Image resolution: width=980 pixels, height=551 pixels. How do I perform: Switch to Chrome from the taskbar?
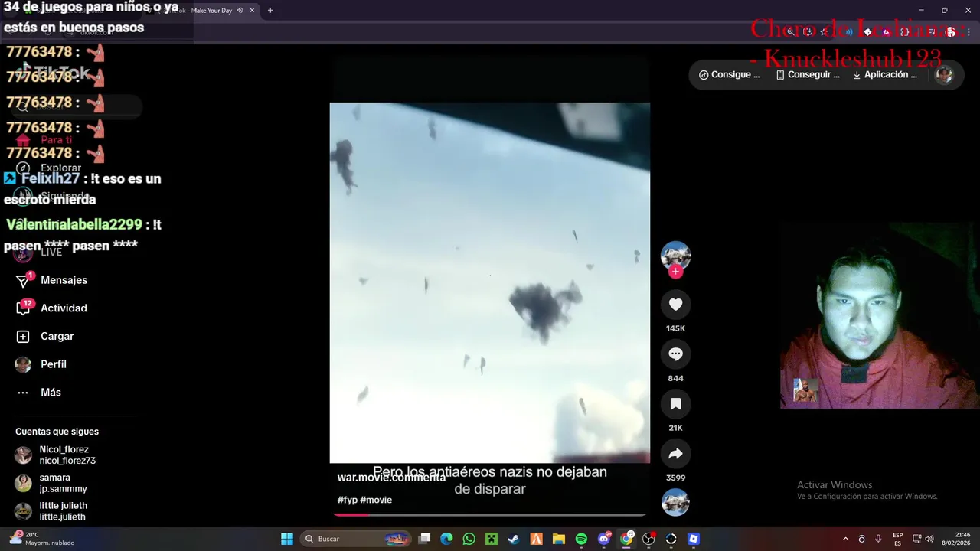click(x=626, y=539)
